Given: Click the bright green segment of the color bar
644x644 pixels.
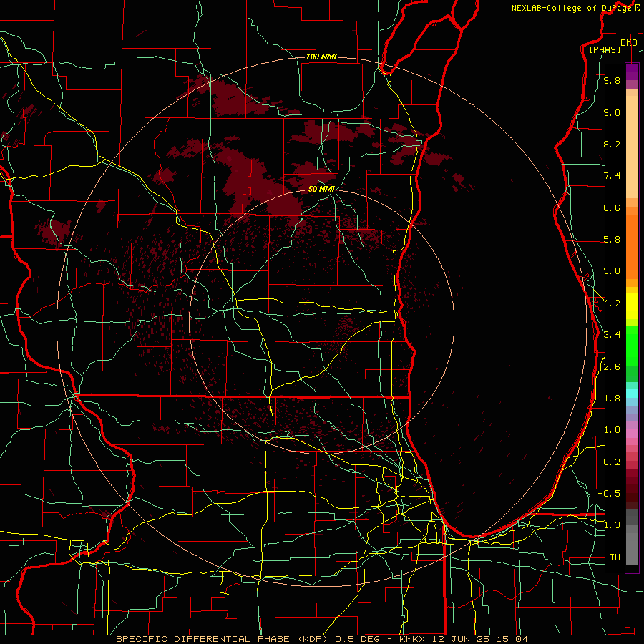Looking at the screenshot, I should [632, 345].
